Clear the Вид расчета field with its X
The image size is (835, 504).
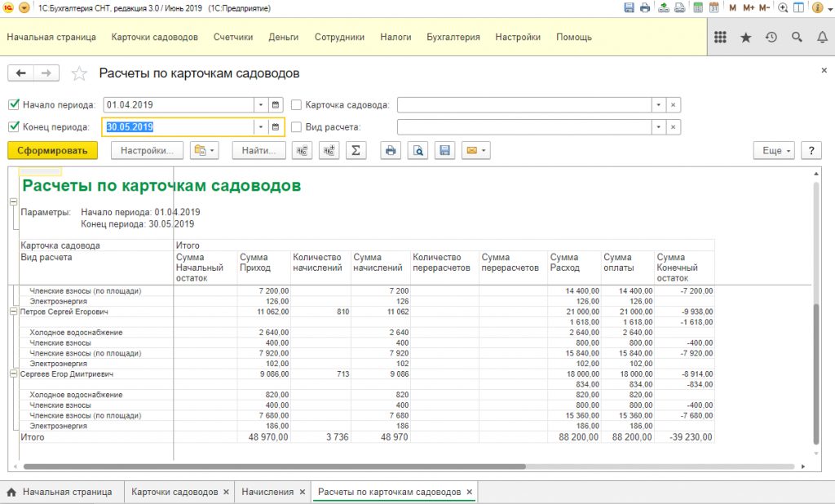click(x=673, y=127)
